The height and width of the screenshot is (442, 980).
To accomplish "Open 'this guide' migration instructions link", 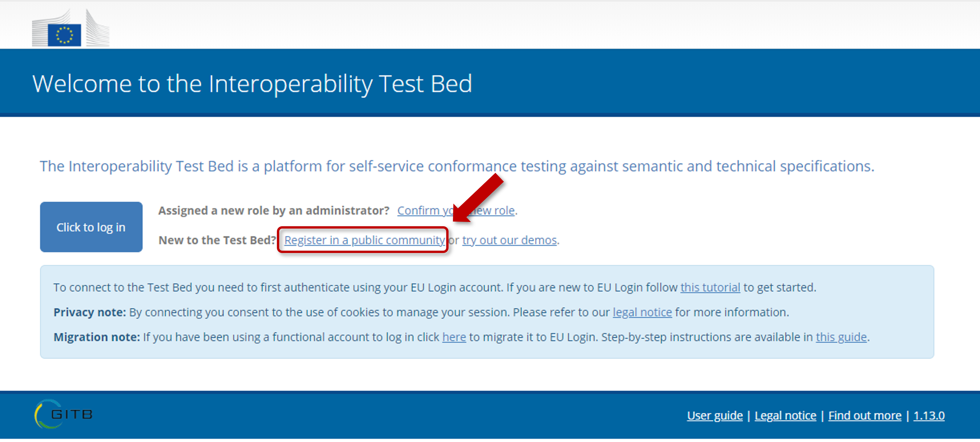I will point(841,337).
